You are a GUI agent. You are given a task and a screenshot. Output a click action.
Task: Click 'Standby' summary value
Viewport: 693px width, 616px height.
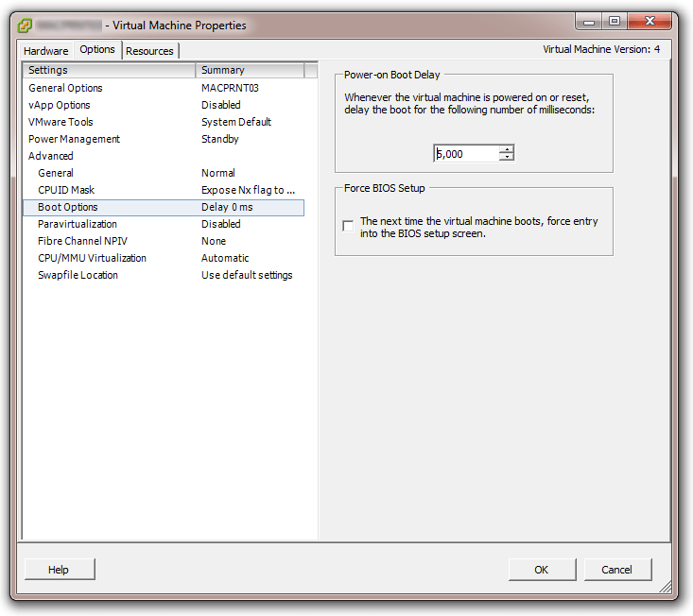click(x=219, y=139)
